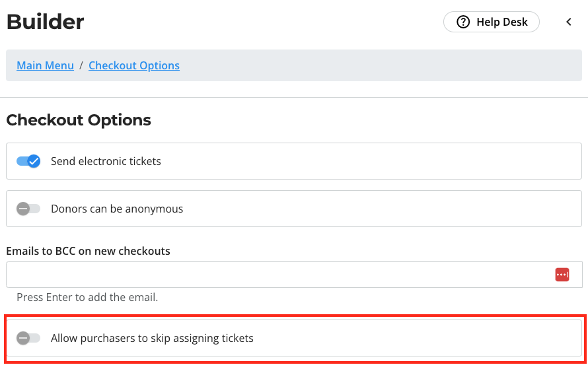The height and width of the screenshot is (371, 588).
Task: Open the red password manager icon
Action: (x=562, y=275)
